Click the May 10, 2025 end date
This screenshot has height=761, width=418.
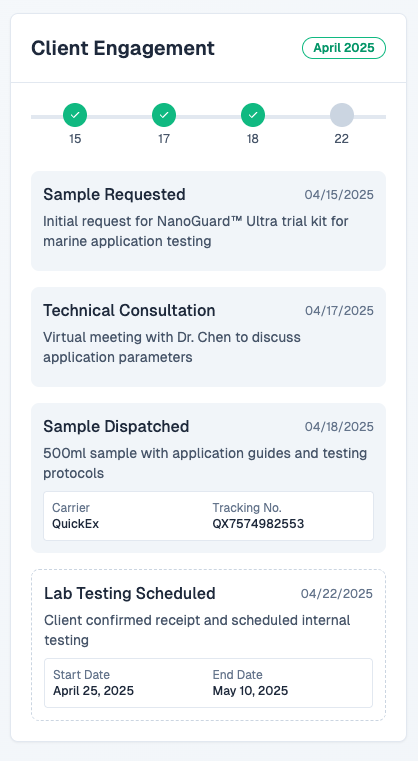[x=250, y=691]
